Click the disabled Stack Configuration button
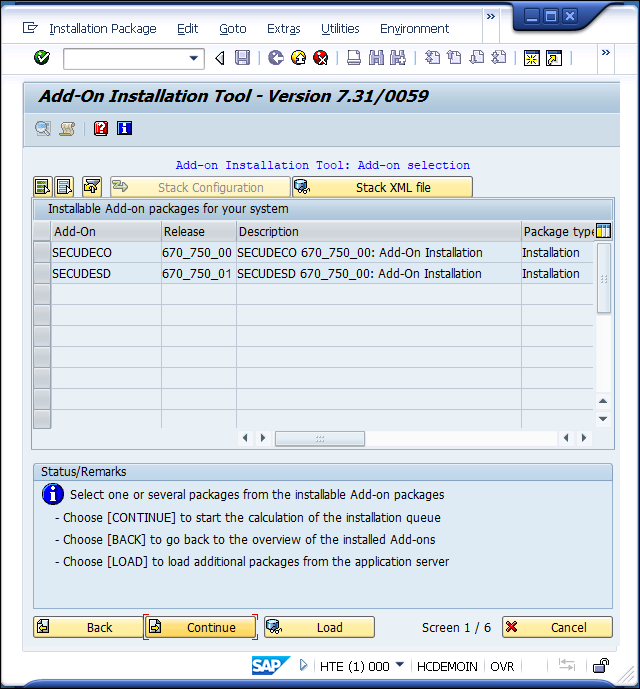Screen dimensions: 640x689 pos(200,187)
